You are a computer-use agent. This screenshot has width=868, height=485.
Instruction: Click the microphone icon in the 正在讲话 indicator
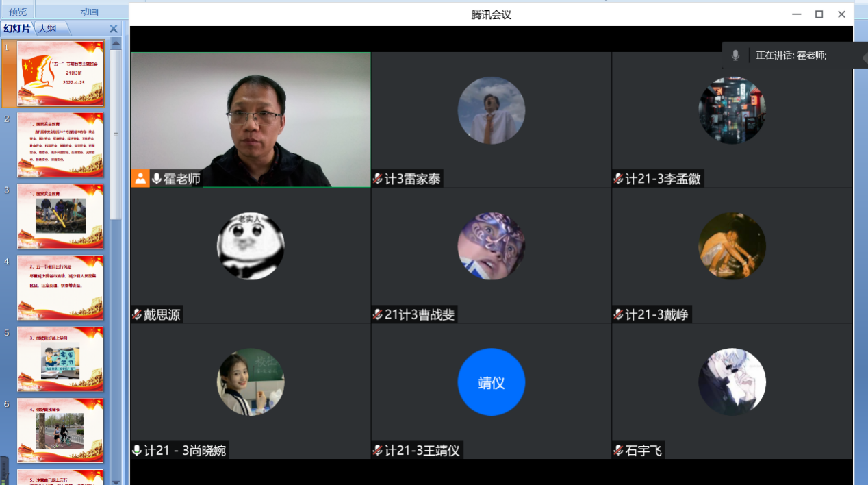tap(735, 55)
